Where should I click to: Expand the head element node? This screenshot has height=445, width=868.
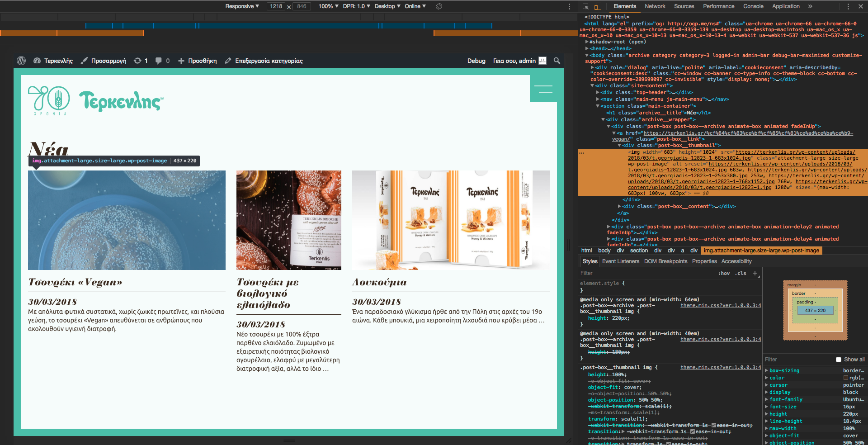point(587,48)
